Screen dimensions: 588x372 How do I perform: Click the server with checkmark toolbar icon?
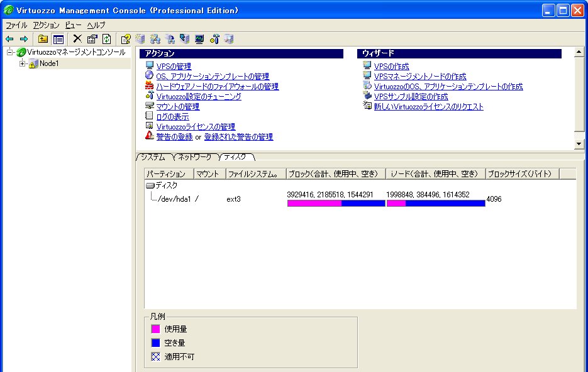coord(184,39)
